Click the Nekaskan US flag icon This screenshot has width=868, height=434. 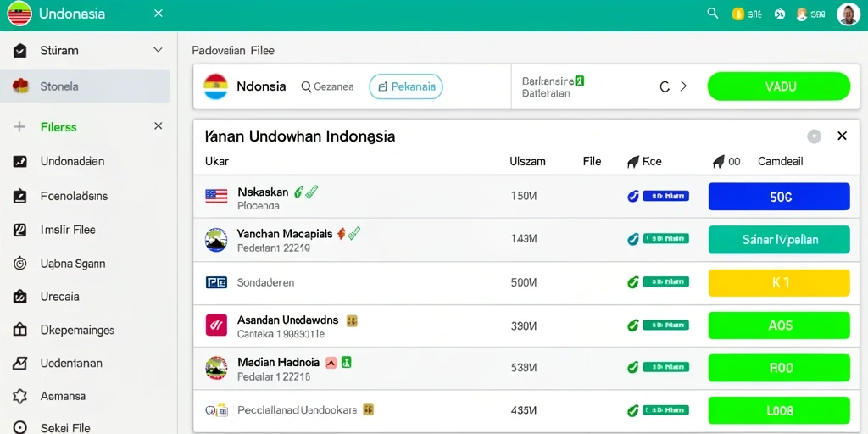(x=216, y=196)
